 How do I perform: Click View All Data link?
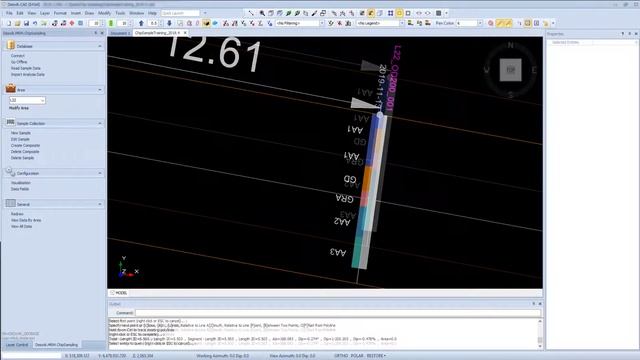(x=22, y=226)
